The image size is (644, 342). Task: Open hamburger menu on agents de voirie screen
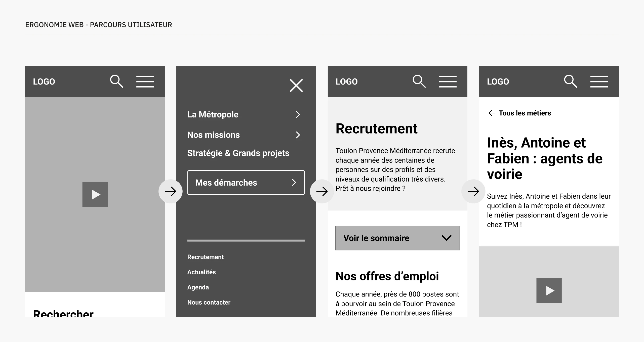pyautogui.click(x=599, y=81)
